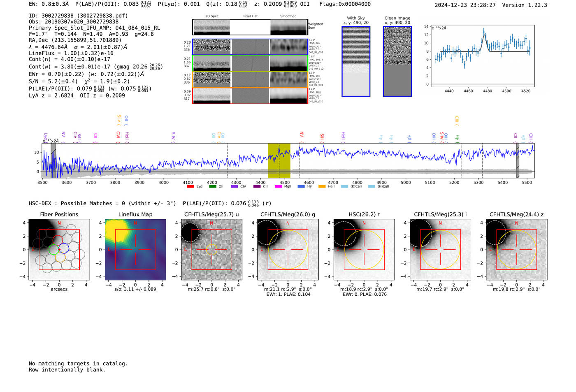
Task: Click the Weighted Sum 2D spectrum strip
Action: [250, 27]
